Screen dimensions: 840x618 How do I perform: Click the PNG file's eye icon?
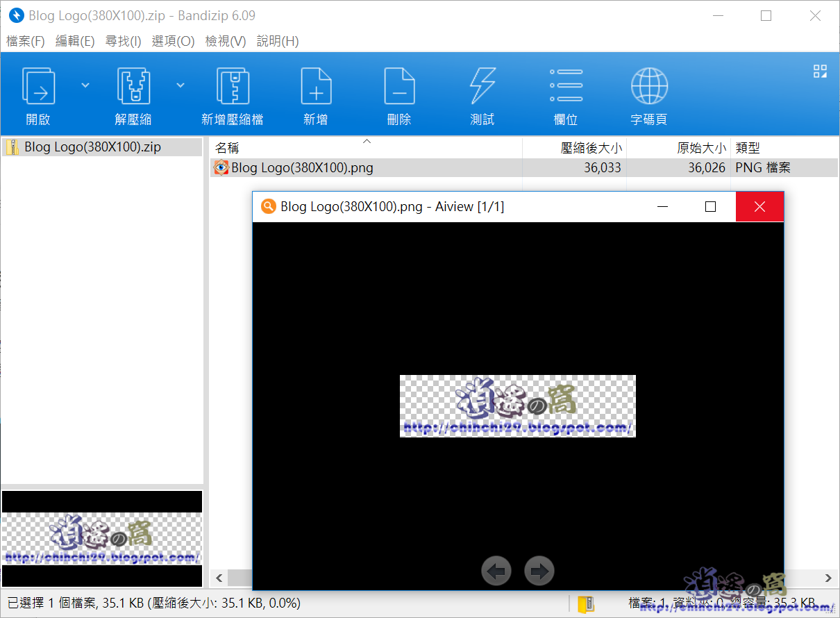pos(221,167)
